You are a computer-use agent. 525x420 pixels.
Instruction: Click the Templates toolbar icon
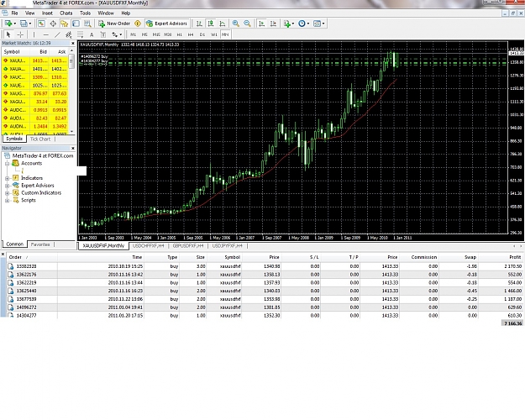pos(317,24)
